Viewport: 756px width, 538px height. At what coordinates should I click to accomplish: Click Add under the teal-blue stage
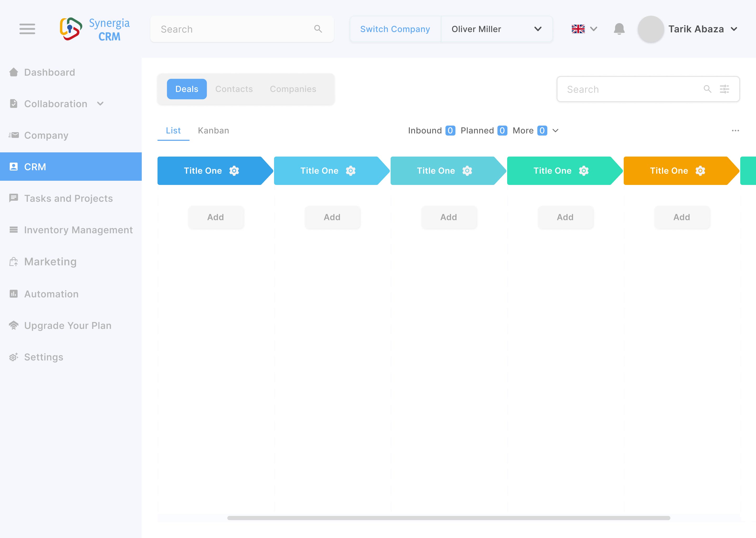tap(449, 217)
